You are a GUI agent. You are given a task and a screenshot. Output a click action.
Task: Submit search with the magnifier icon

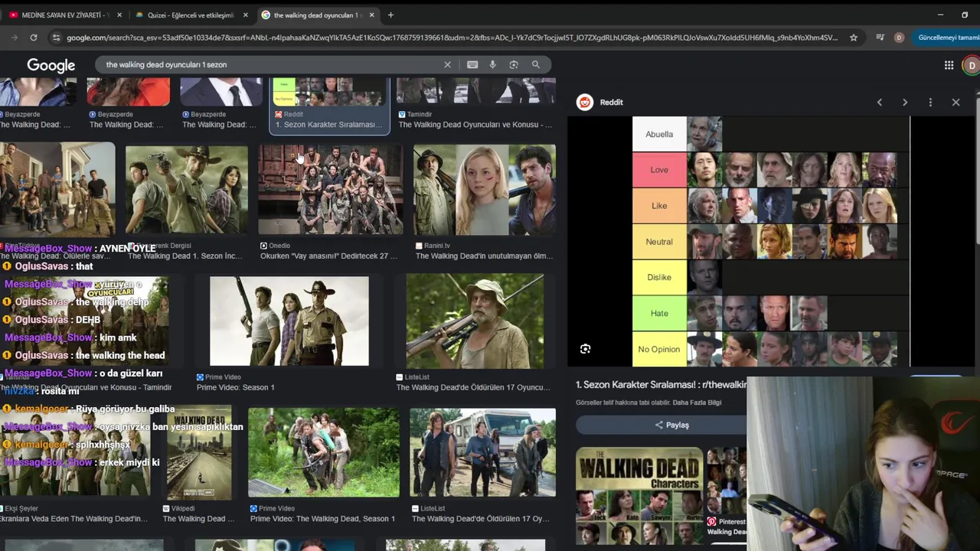tap(536, 64)
